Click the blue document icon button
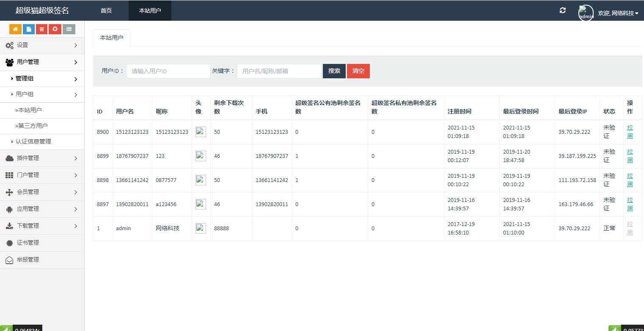 coord(28,29)
